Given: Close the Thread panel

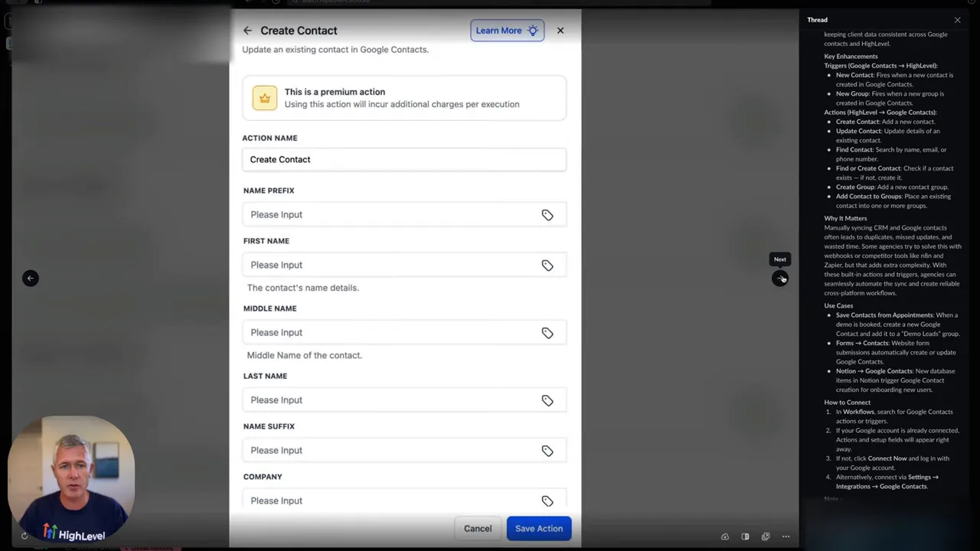Looking at the screenshot, I should [957, 20].
